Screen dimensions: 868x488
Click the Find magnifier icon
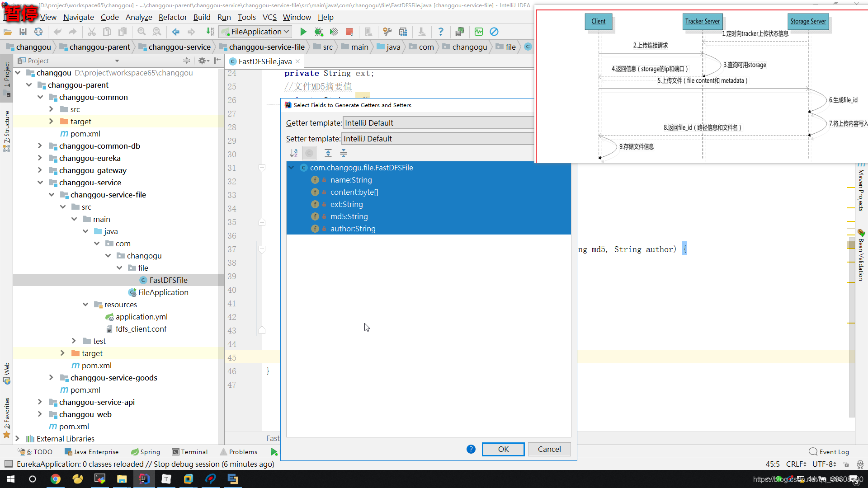click(142, 32)
